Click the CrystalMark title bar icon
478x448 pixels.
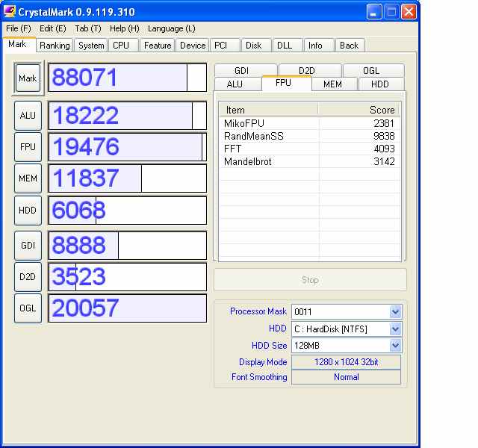coord(10,12)
